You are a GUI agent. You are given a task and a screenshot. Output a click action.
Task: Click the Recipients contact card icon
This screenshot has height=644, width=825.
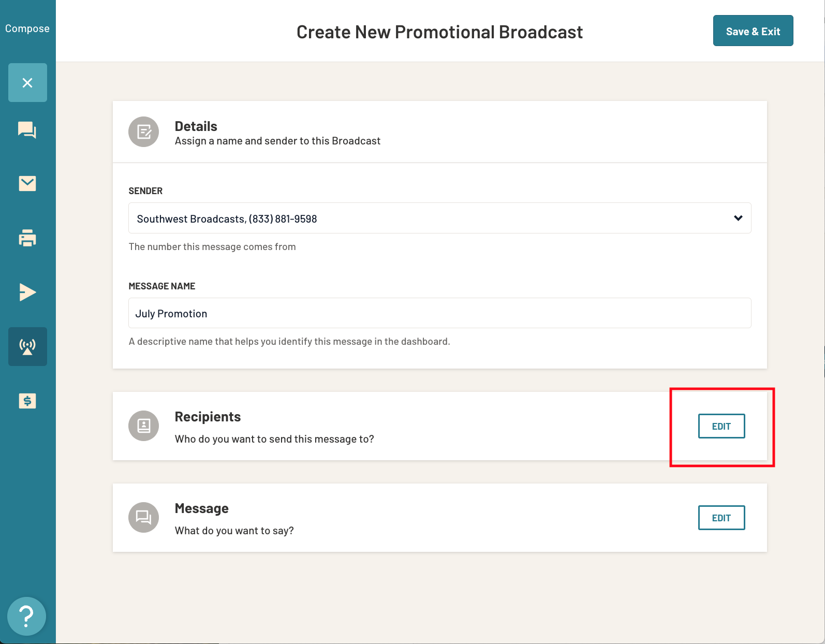[x=143, y=426]
